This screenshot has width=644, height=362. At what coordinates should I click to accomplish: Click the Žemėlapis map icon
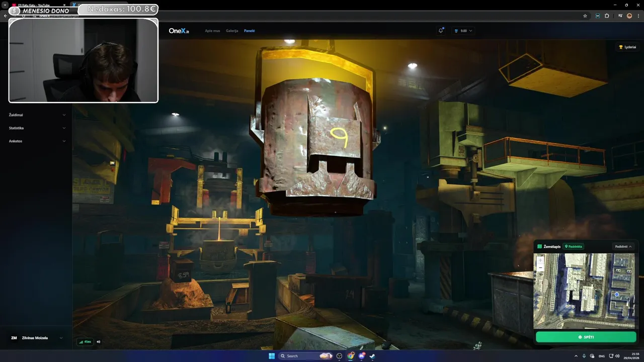click(540, 246)
